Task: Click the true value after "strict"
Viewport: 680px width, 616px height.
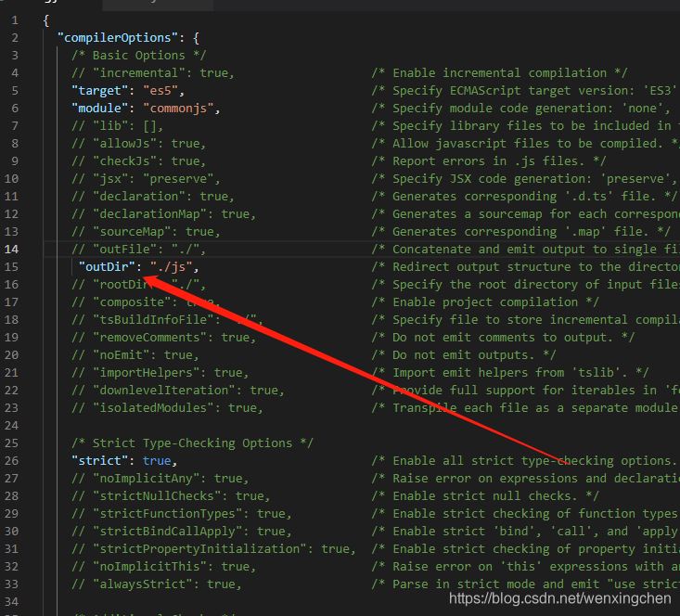Action: (157, 461)
